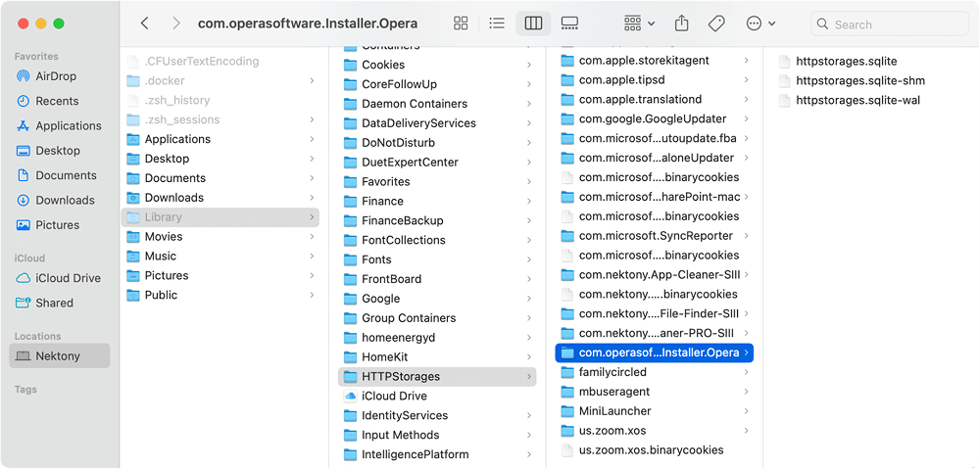Select the MiniLauncher folder icon
980x469 pixels.
pyautogui.click(x=567, y=411)
